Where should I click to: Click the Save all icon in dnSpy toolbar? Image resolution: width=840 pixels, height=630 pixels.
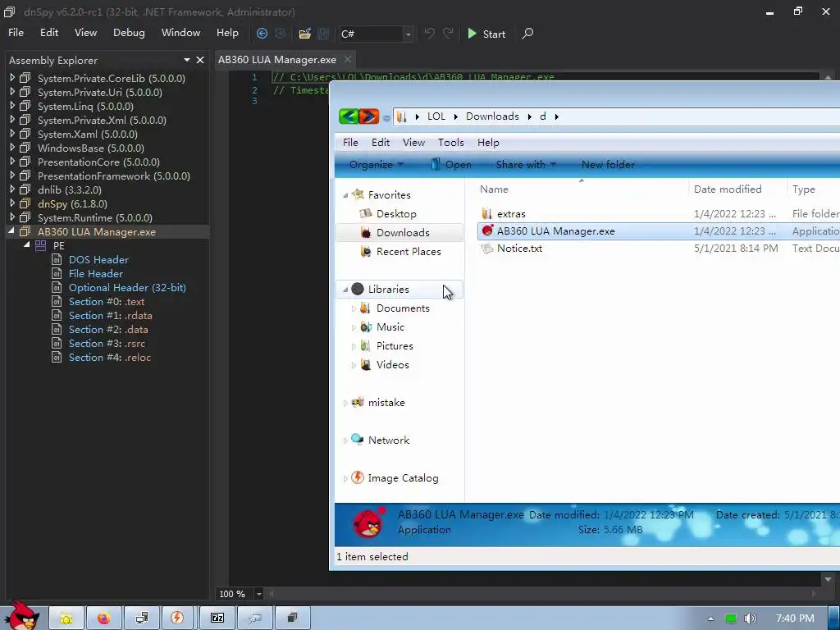tap(323, 34)
